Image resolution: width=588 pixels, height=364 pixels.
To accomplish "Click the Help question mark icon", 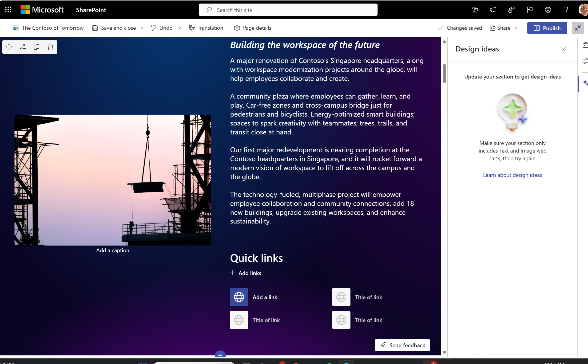I will (x=566, y=10).
